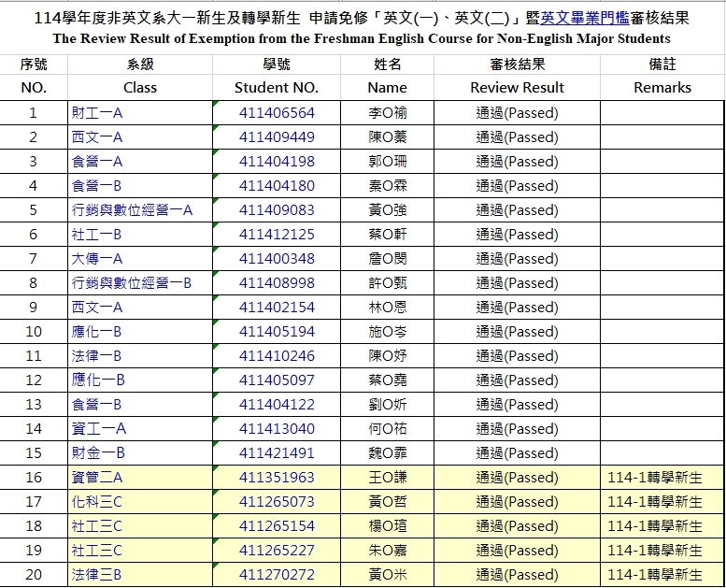Click the Student NO. column header
Viewport: 726px width, 588px height.
tap(277, 87)
